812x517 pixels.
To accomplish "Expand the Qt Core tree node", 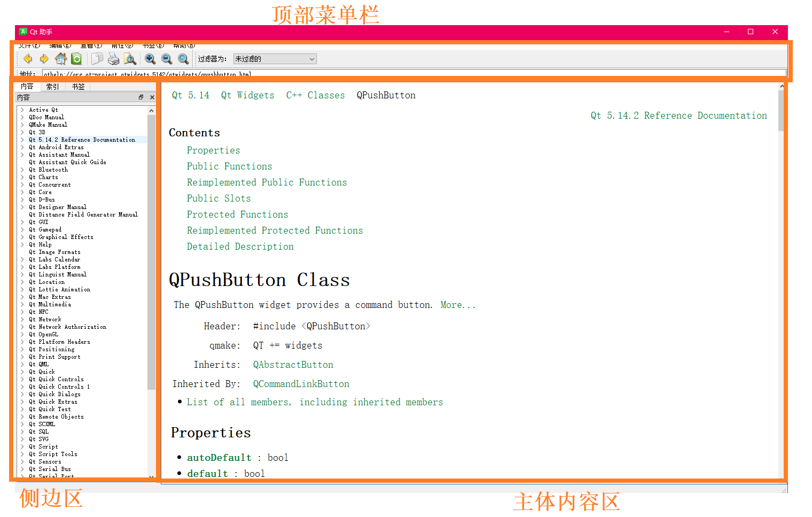I will click(x=22, y=192).
